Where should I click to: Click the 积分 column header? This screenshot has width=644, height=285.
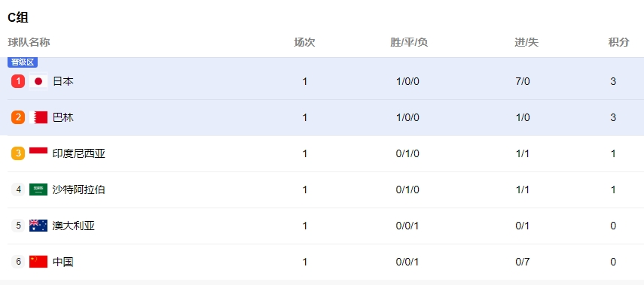618,42
